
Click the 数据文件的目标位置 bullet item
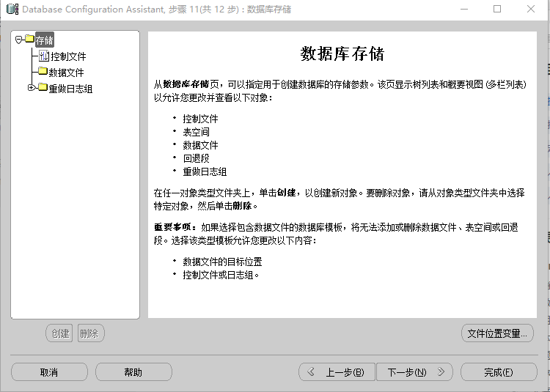[222, 262]
